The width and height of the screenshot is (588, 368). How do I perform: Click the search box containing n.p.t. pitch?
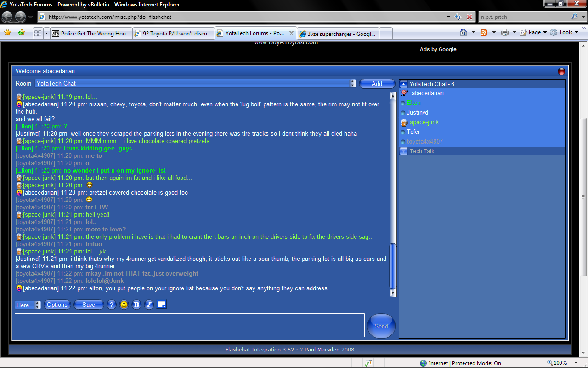click(524, 17)
